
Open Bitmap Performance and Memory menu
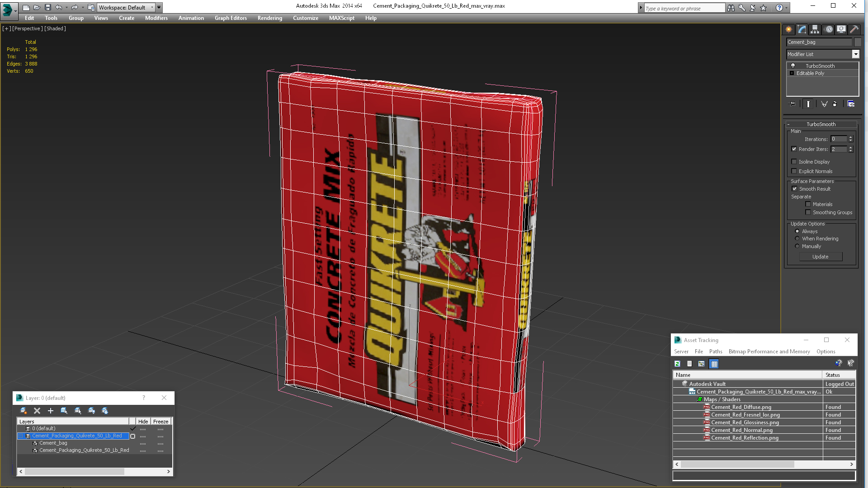[769, 352]
